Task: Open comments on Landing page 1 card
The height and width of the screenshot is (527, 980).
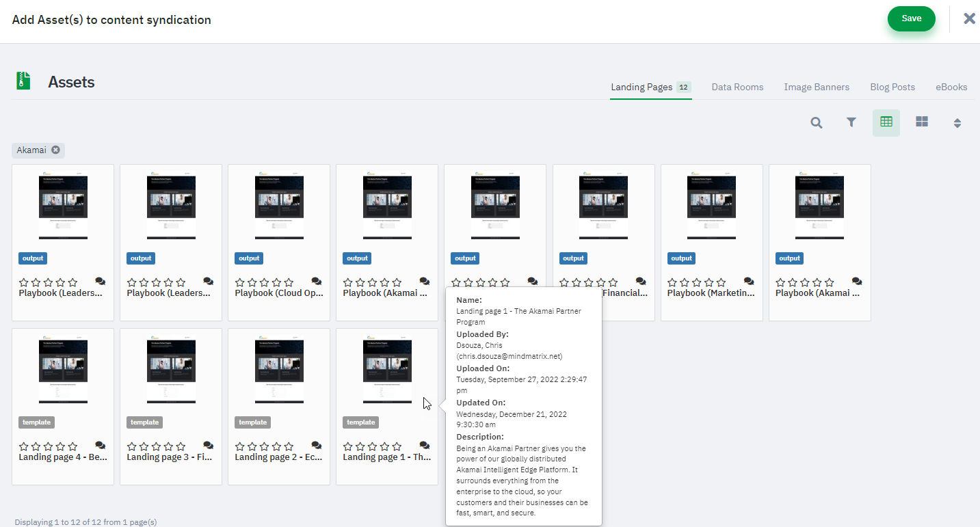Action: [x=425, y=446]
